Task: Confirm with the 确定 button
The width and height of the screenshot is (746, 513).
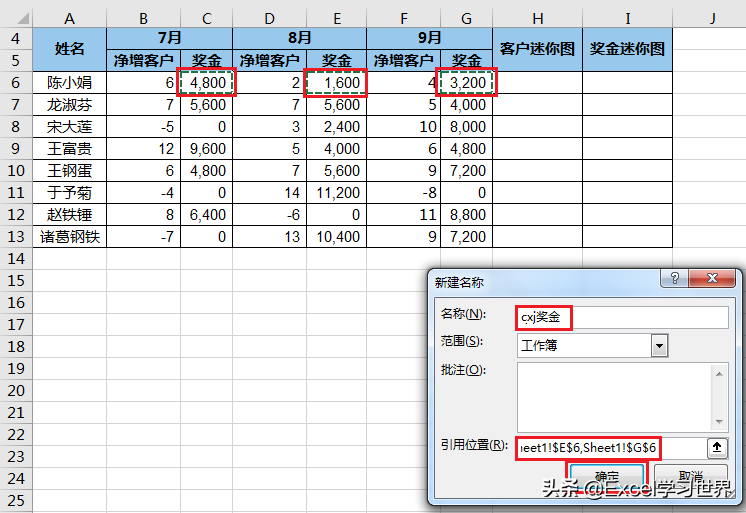Action: (x=607, y=476)
